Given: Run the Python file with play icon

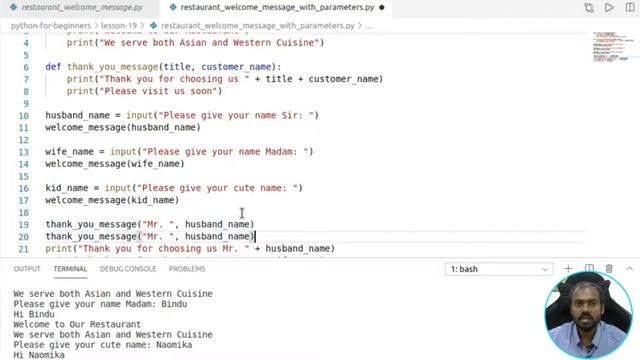Looking at the screenshot, I should 609,7.
